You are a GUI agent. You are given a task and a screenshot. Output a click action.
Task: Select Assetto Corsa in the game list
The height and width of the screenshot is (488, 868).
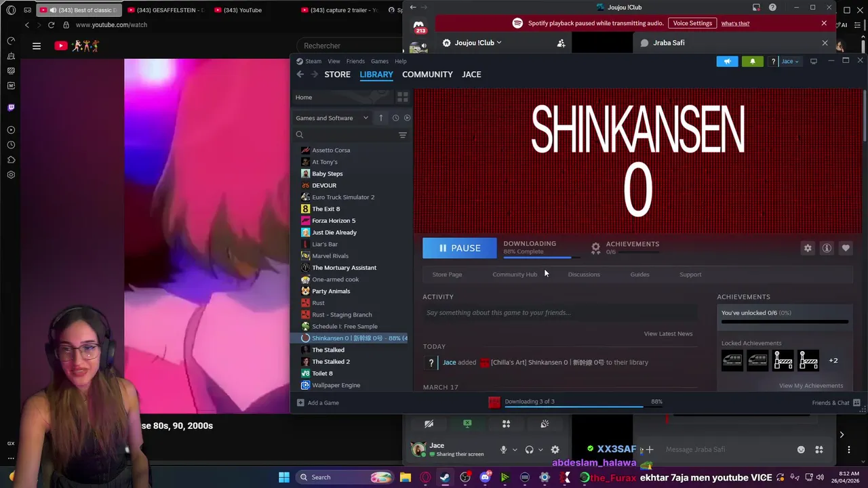point(331,150)
